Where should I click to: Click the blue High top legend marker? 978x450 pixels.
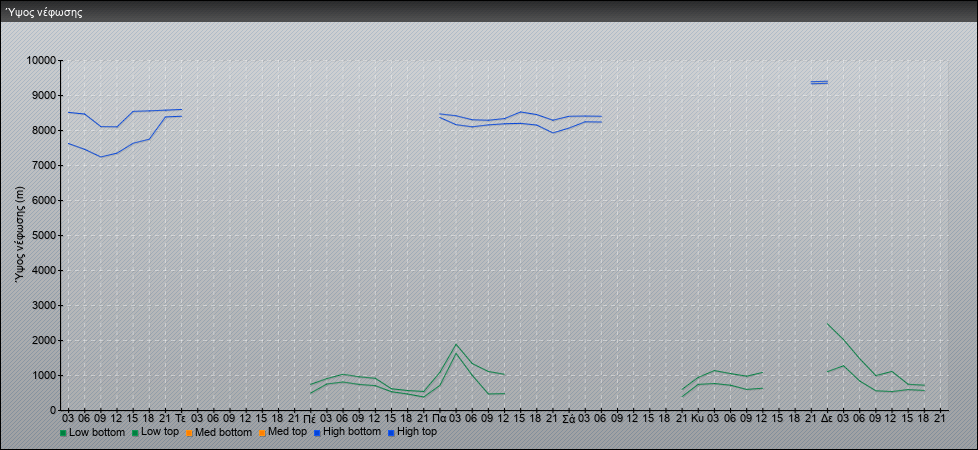pos(390,433)
